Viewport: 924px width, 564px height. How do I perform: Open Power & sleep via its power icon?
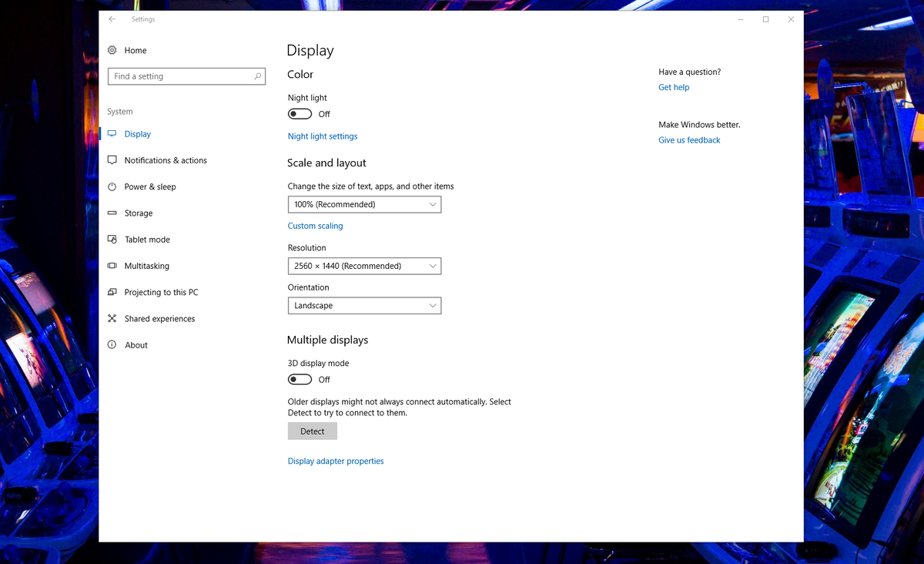coord(112,186)
